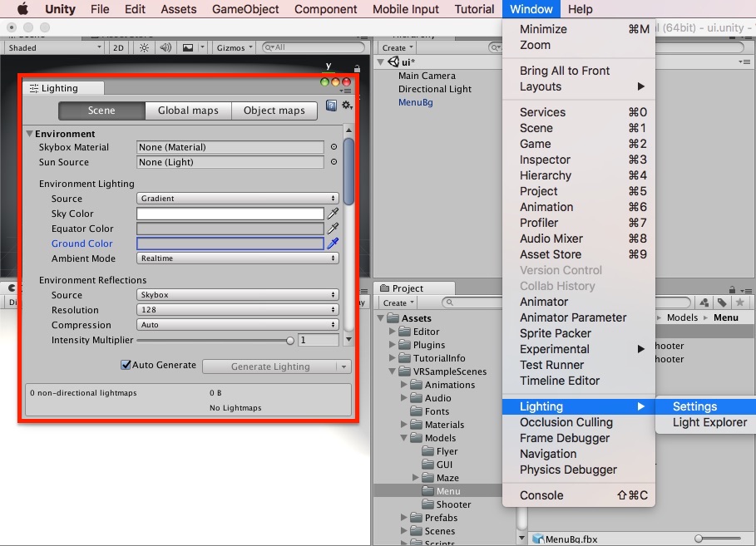
Task: Toggle scene effects image icon
Action: pos(188,47)
